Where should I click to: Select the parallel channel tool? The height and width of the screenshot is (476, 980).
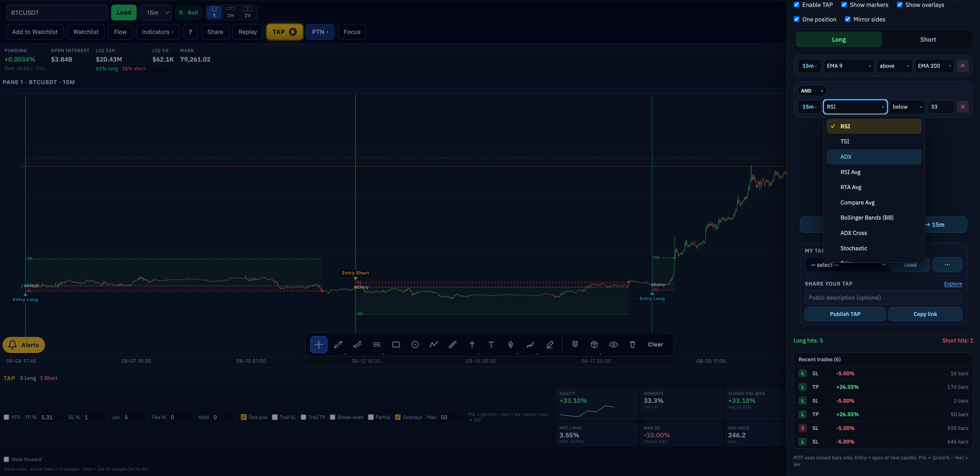[x=357, y=344]
